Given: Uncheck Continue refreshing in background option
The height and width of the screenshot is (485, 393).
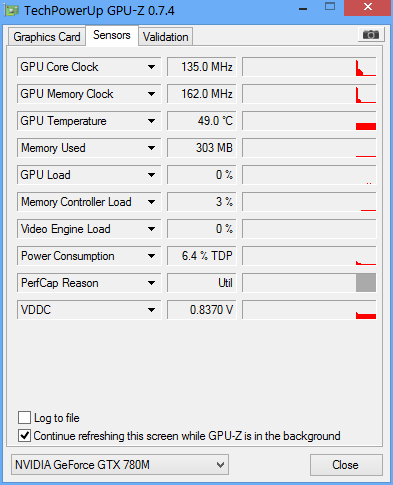Looking at the screenshot, I should tap(24, 435).
